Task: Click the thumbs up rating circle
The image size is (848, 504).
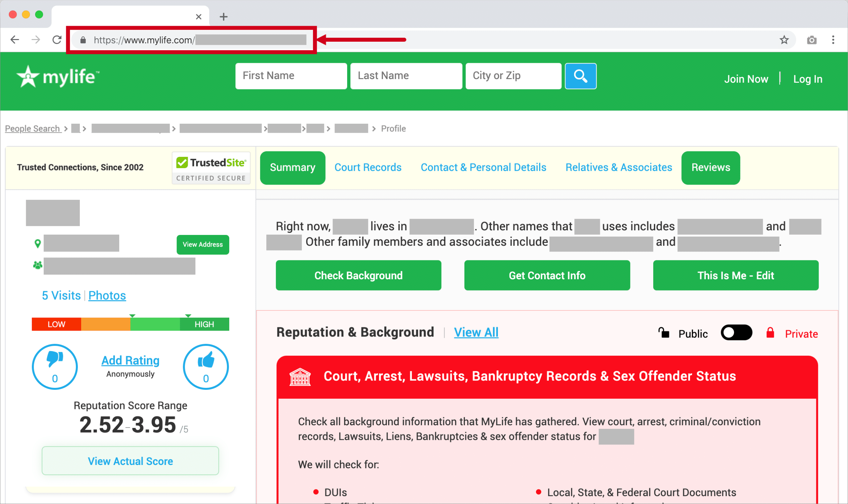Action: click(x=206, y=367)
